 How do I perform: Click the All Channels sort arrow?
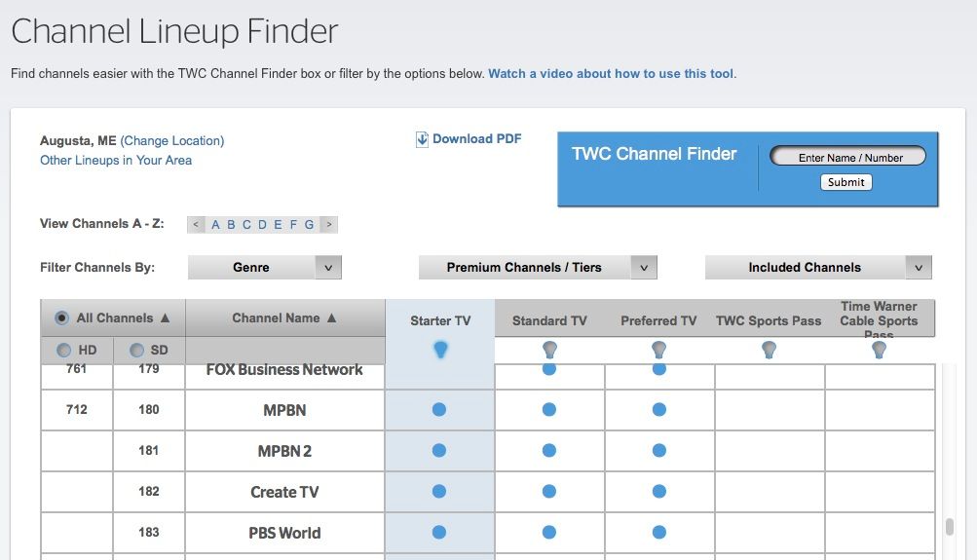pyautogui.click(x=166, y=317)
